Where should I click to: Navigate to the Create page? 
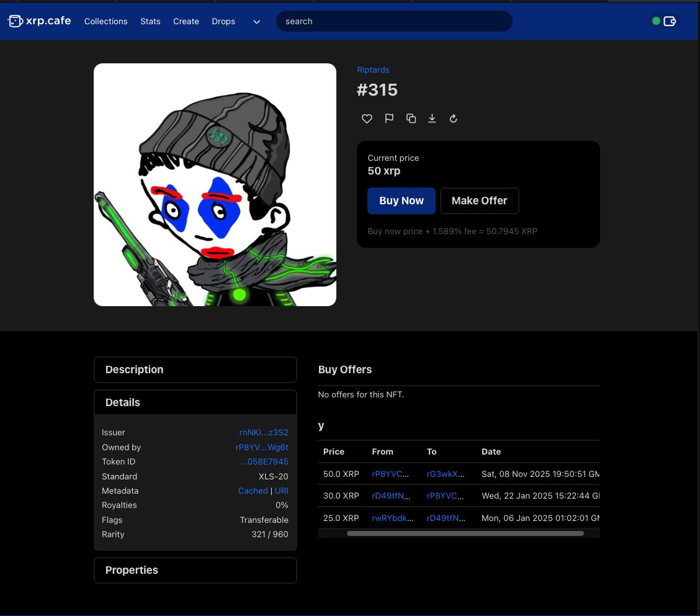point(186,21)
